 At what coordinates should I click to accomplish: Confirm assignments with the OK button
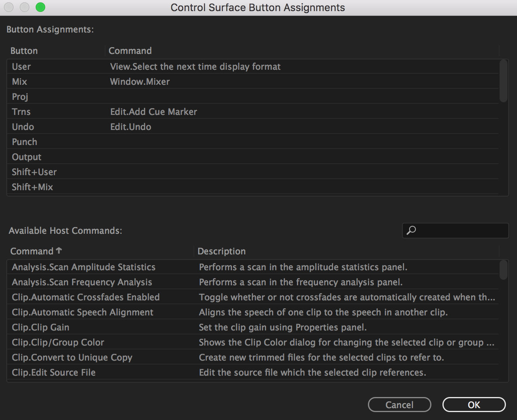(x=473, y=405)
